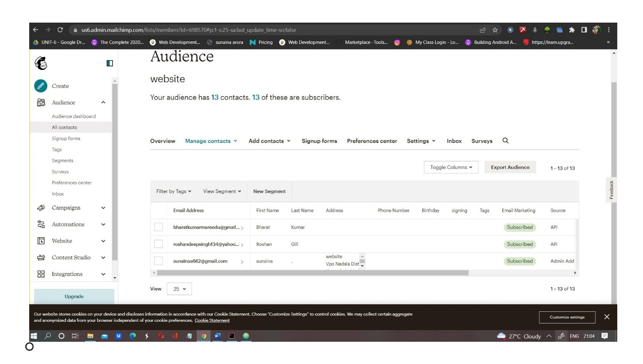Viewport: 643px width, 364px height.
Task: Collapse sidebar using the panel toggle icon
Action: click(109, 63)
